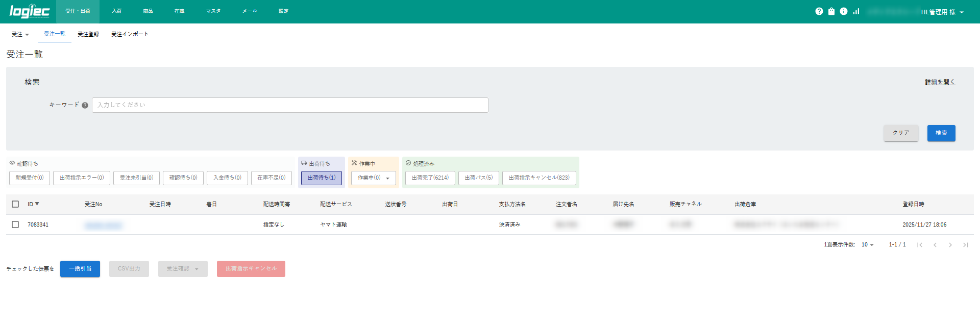Select the checkbox for order 7083341
Image resolution: width=980 pixels, height=324 pixels.
(15, 225)
